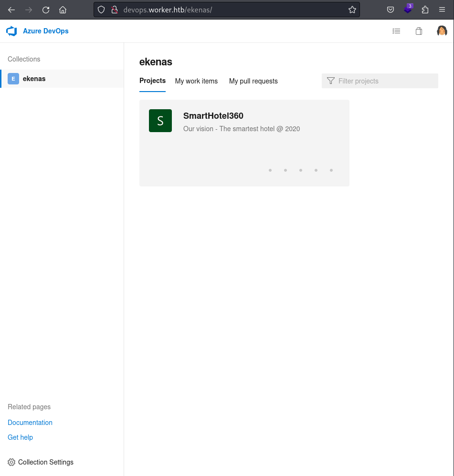Click the shield tracking protection icon

pyautogui.click(x=101, y=10)
